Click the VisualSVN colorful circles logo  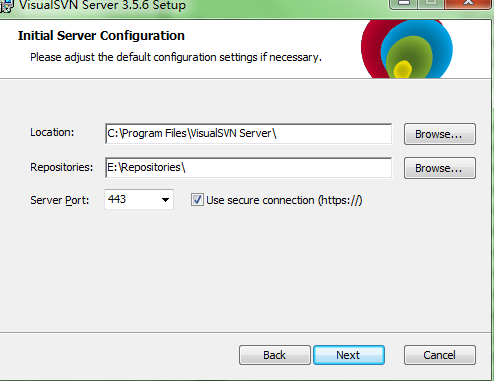click(x=407, y=49)
